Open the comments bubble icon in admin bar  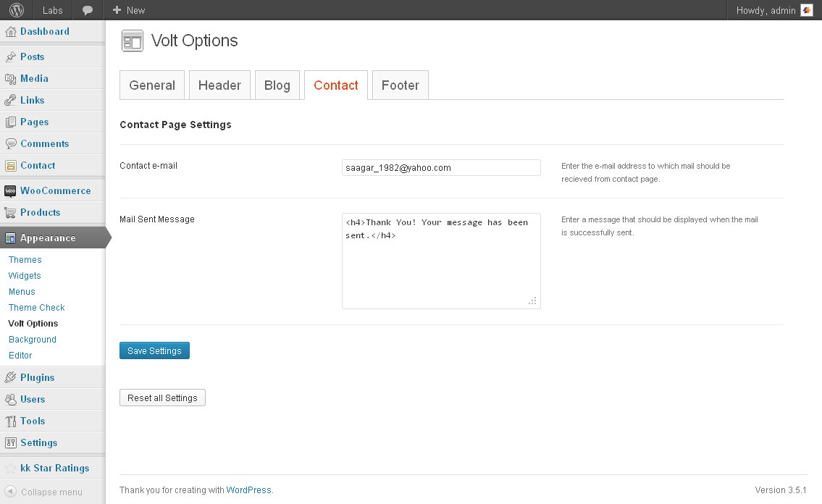87,10
